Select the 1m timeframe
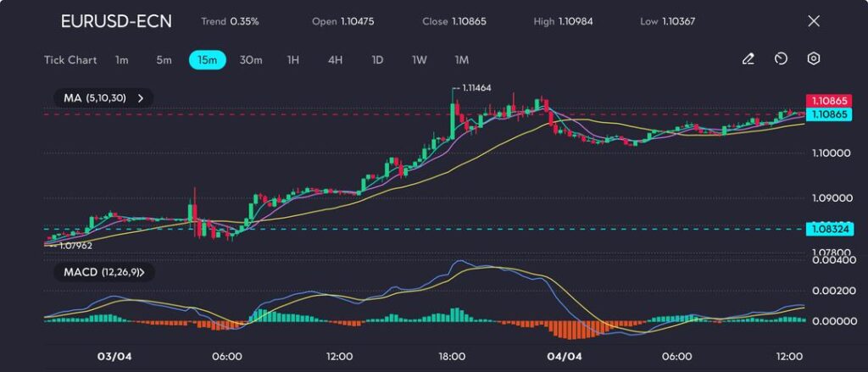Screen dimensions: 868x372 [122, 60]
